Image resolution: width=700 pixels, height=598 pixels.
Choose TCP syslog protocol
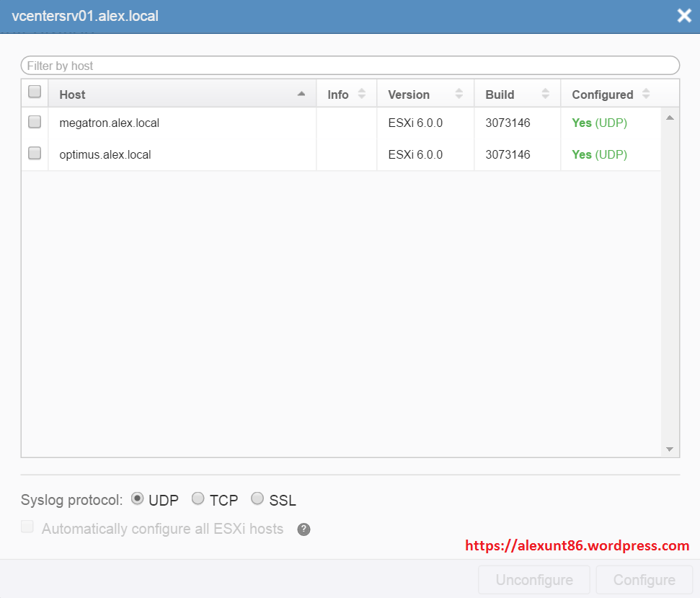198,498
